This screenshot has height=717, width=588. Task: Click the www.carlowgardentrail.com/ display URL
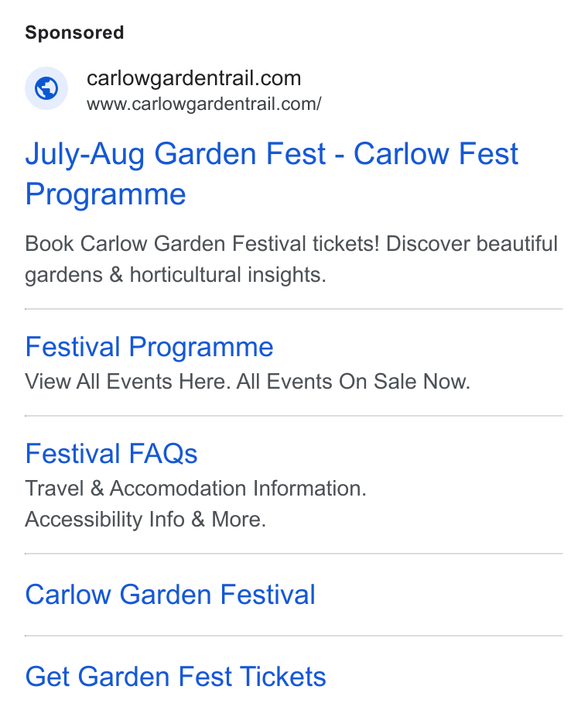[x=203, y=104]
